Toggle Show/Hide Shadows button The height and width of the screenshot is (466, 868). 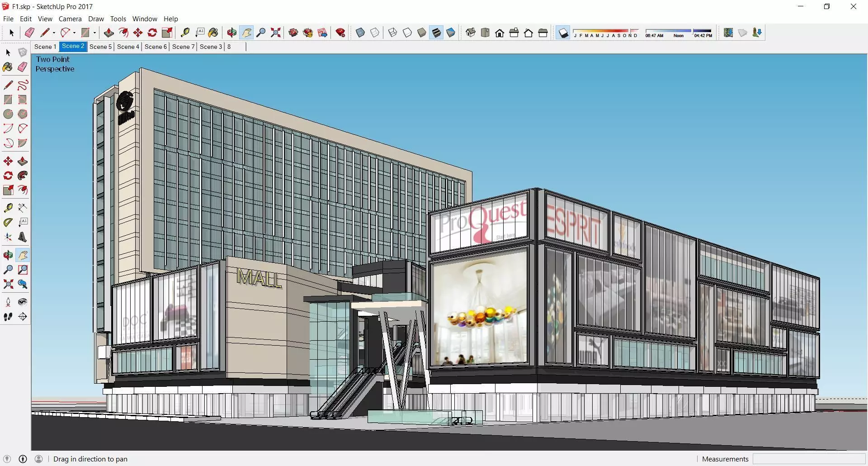coord(563,33)
